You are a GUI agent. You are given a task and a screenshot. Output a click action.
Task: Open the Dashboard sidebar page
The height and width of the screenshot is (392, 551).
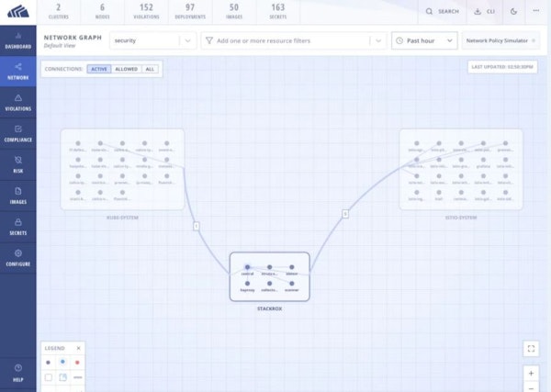click(18, 40)
